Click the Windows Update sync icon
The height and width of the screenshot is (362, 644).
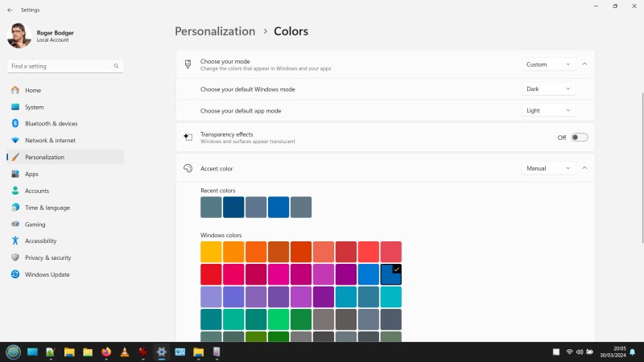pos(15,274)
